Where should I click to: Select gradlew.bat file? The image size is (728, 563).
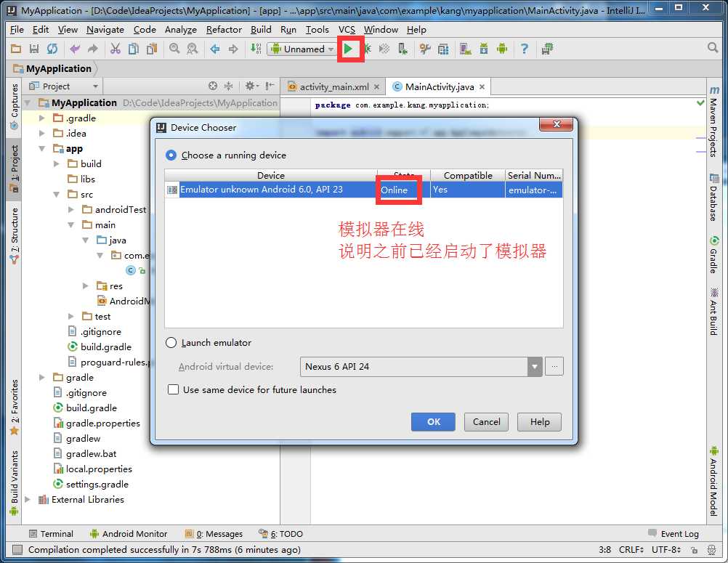coord(85,453)
